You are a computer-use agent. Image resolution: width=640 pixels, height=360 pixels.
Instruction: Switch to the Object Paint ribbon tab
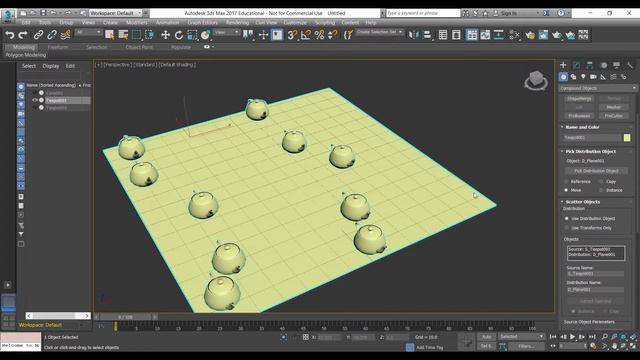coord(139,47)
